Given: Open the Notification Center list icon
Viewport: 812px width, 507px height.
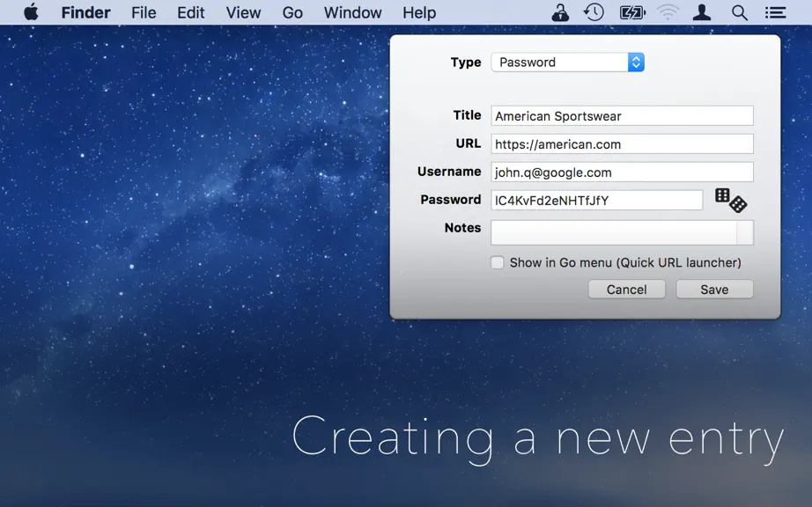Looking at the screenshot, I should point(775,12).
